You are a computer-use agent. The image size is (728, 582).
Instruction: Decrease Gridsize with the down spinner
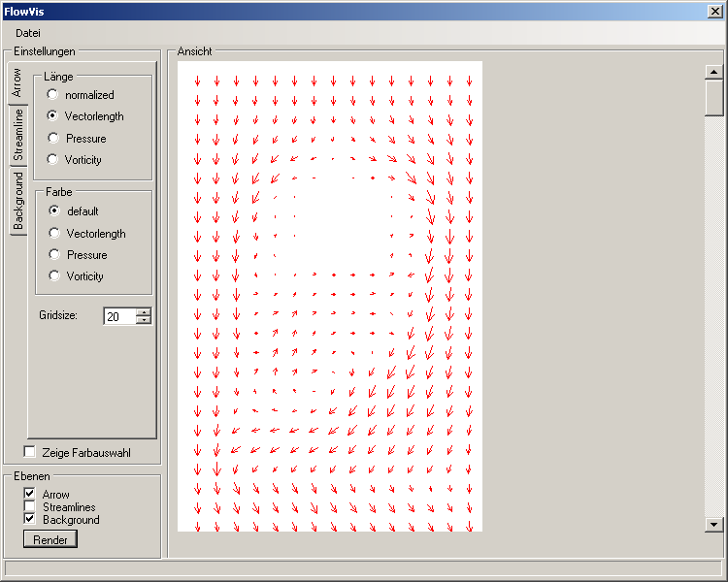click(x=144, y=320)
